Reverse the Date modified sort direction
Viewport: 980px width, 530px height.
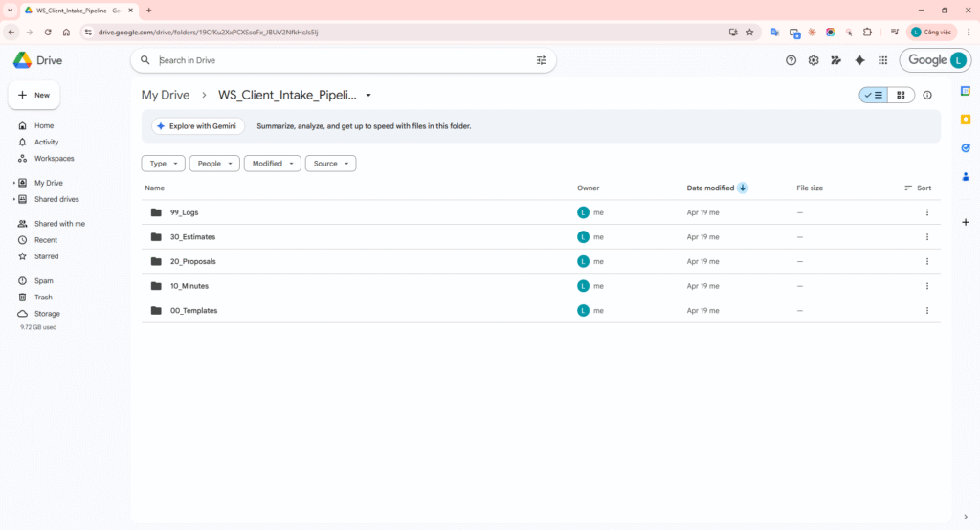743,188
